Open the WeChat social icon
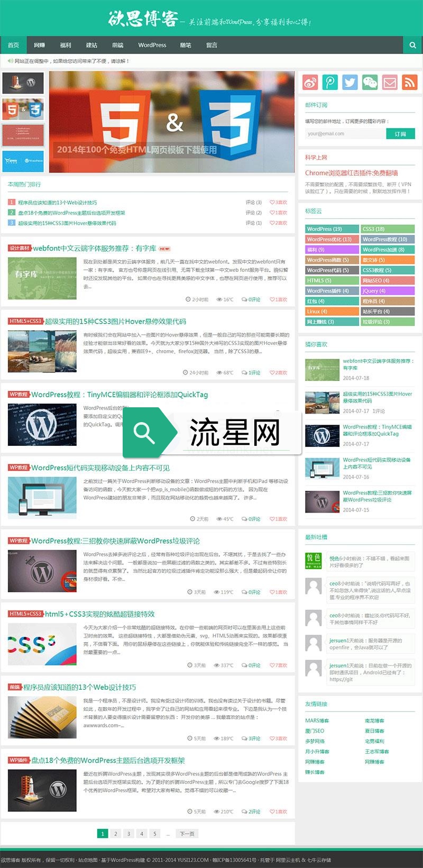The width and height of the screenshot is (423, 868). point(370,82)
